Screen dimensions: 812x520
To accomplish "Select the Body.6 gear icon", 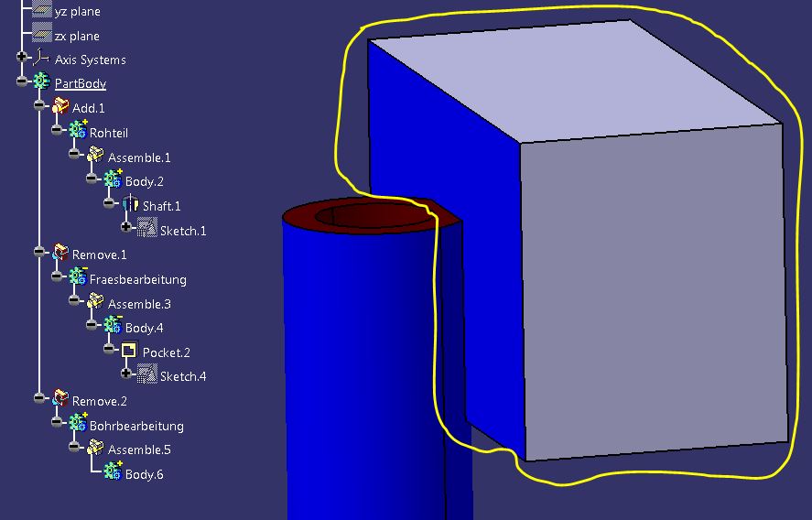I will click(113, 471).
